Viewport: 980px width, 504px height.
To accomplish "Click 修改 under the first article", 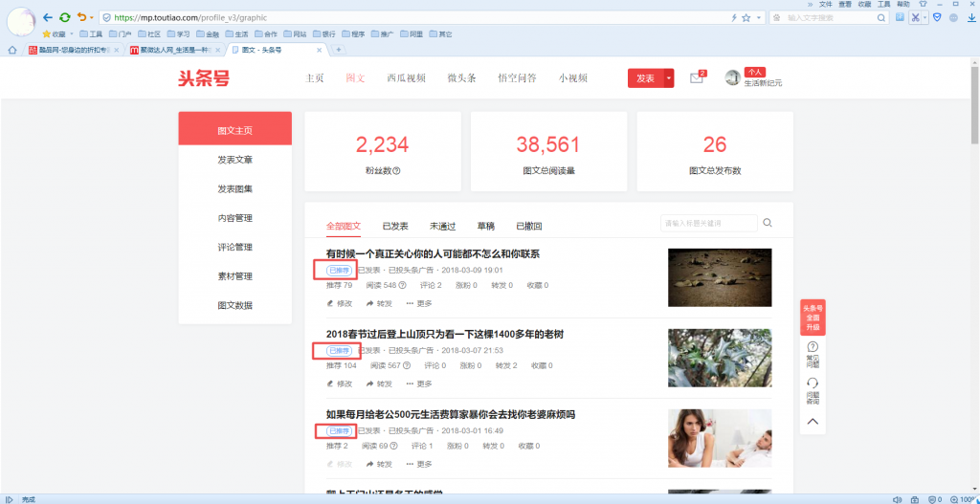I will 339,303.
